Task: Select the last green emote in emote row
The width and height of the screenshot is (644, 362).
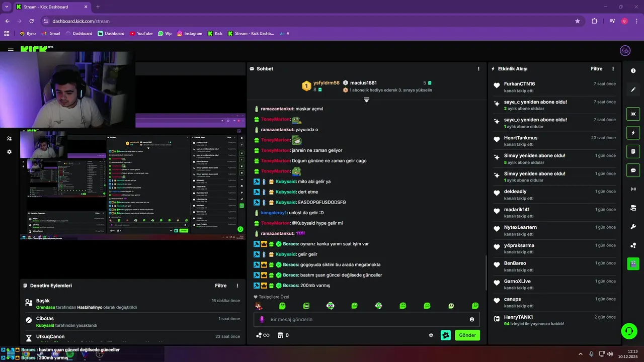Action: coord(475,306)
